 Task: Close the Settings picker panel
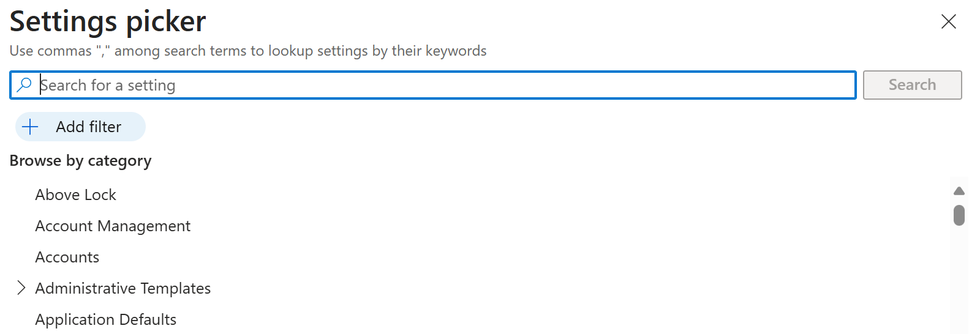pyautogui.click(x=948, y=21)
